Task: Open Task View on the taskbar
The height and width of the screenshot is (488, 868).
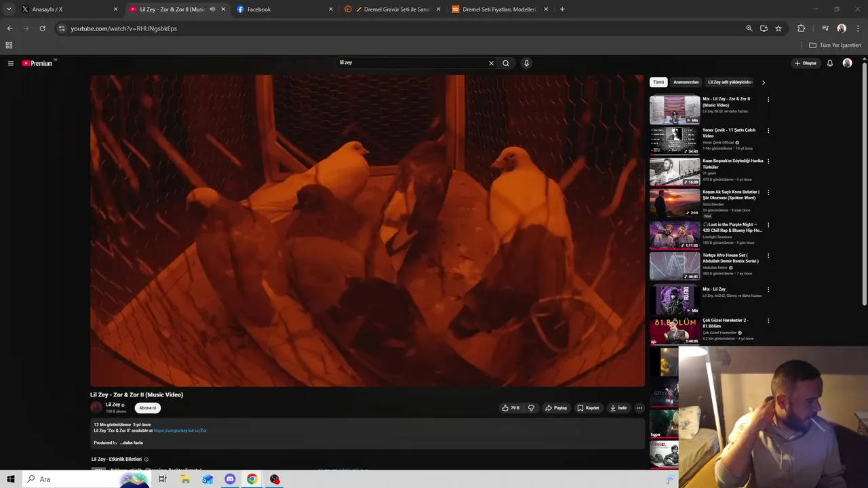Action: point(163,479)
